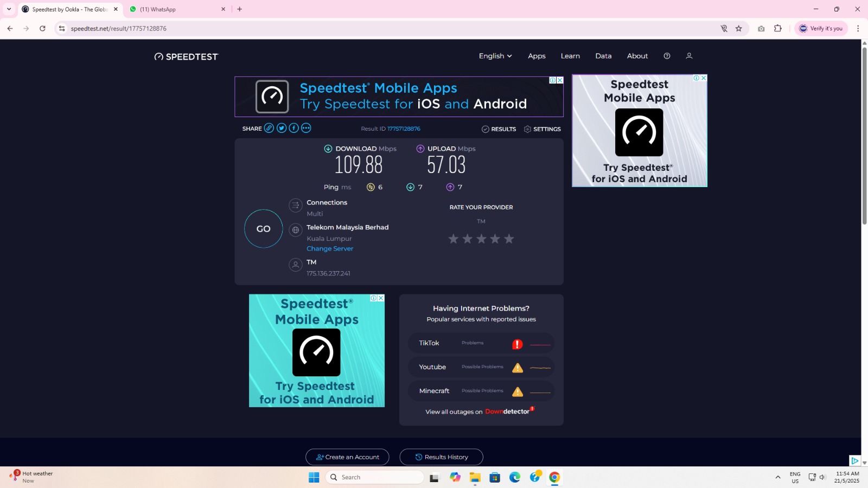Click the Windows taskbar Search box
Viewport: 868px width, 488px height.
pos(374,477)
